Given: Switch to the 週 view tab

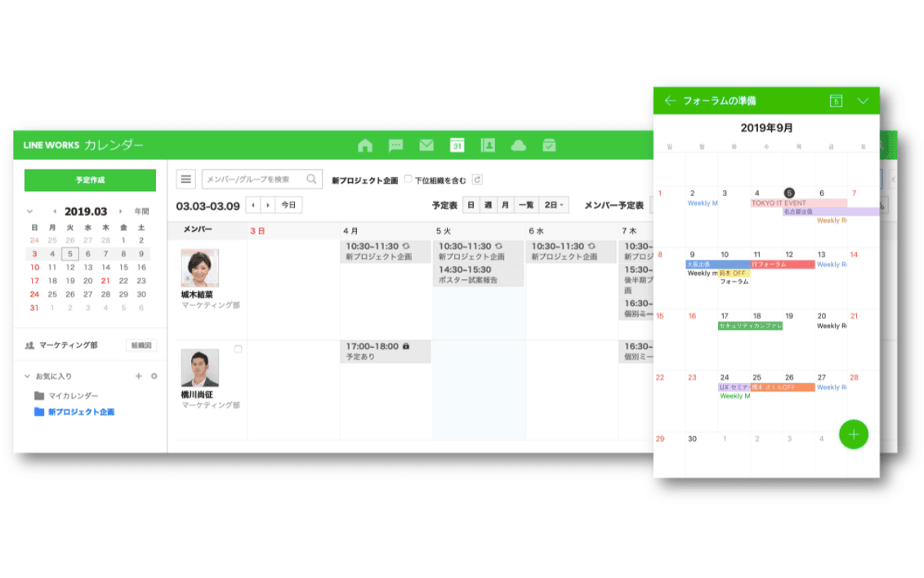Looking at the screenshot, I should 488,204.
